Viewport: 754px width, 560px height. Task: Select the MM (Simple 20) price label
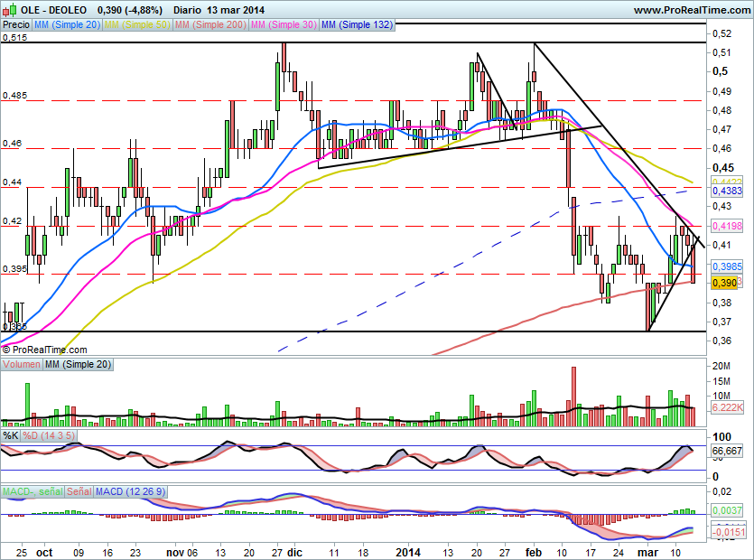tap(67, 25)
